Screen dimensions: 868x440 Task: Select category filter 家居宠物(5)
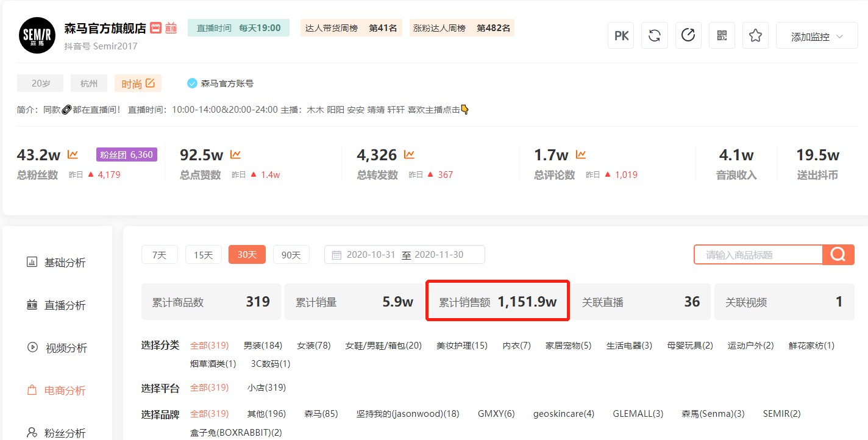568,346
